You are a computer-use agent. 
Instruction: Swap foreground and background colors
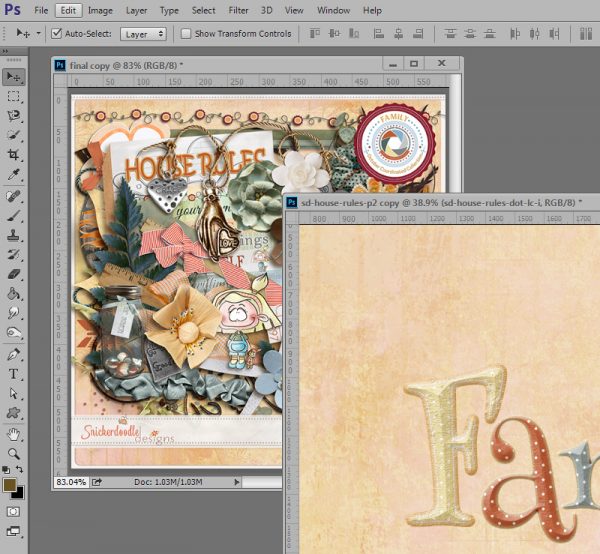pos(20,469)
